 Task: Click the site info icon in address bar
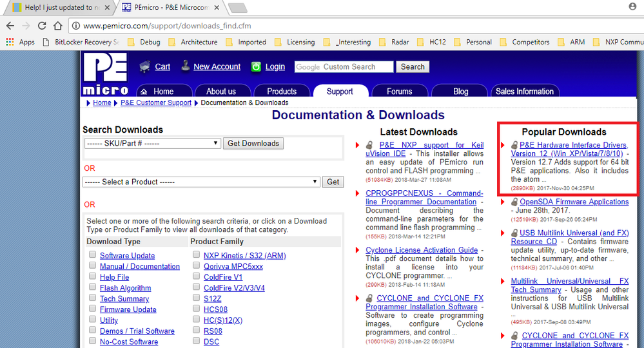tap(76, 26)
